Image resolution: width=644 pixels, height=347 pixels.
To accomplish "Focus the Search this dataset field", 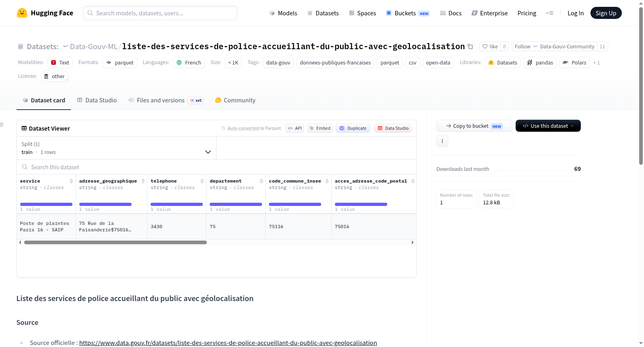I will pos(217,167).
